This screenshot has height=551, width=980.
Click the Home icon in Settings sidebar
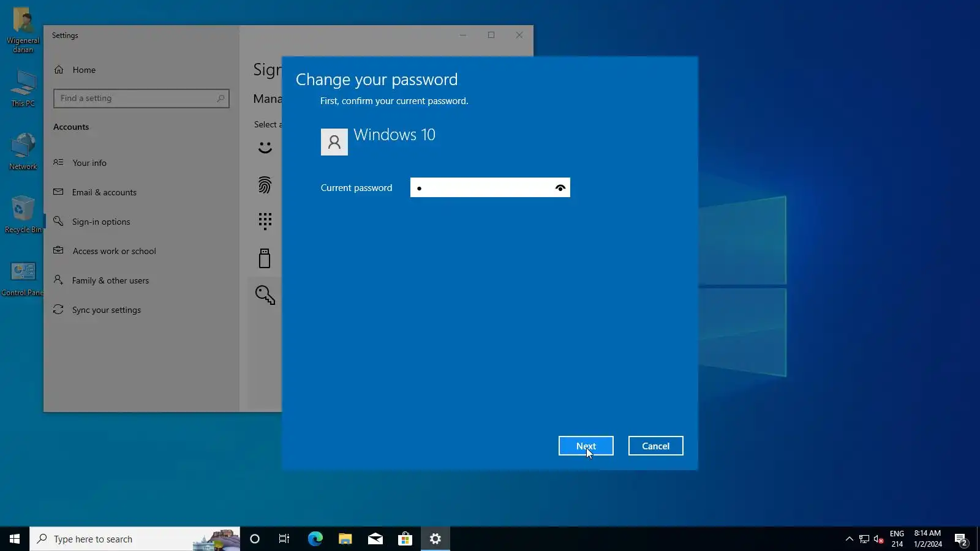[x=59, y=70]
